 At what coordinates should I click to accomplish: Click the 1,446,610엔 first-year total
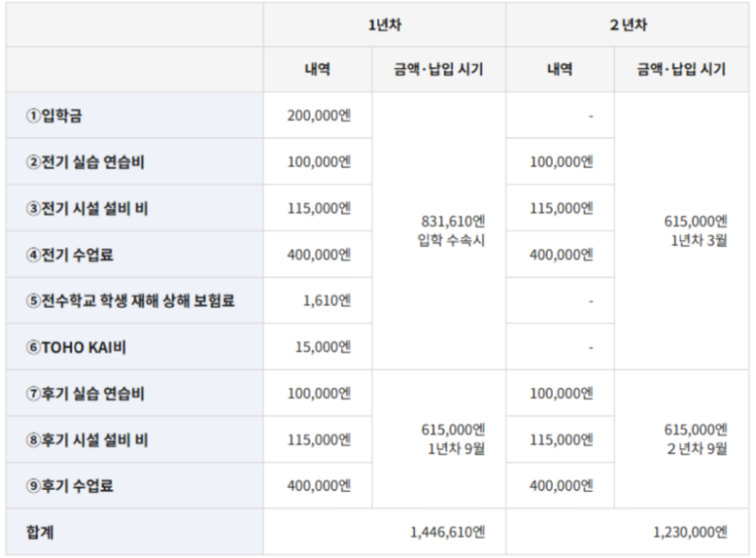coord(447,533)
